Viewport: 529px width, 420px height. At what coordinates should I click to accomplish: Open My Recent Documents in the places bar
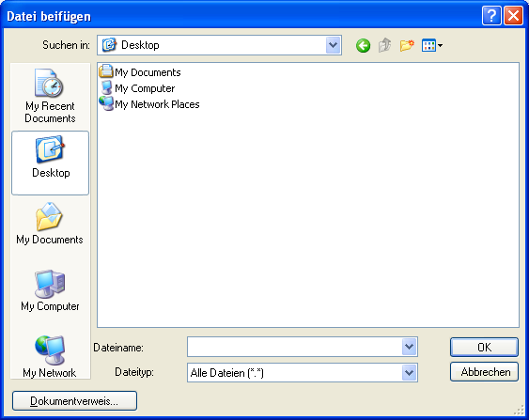[x=50, y=96]
